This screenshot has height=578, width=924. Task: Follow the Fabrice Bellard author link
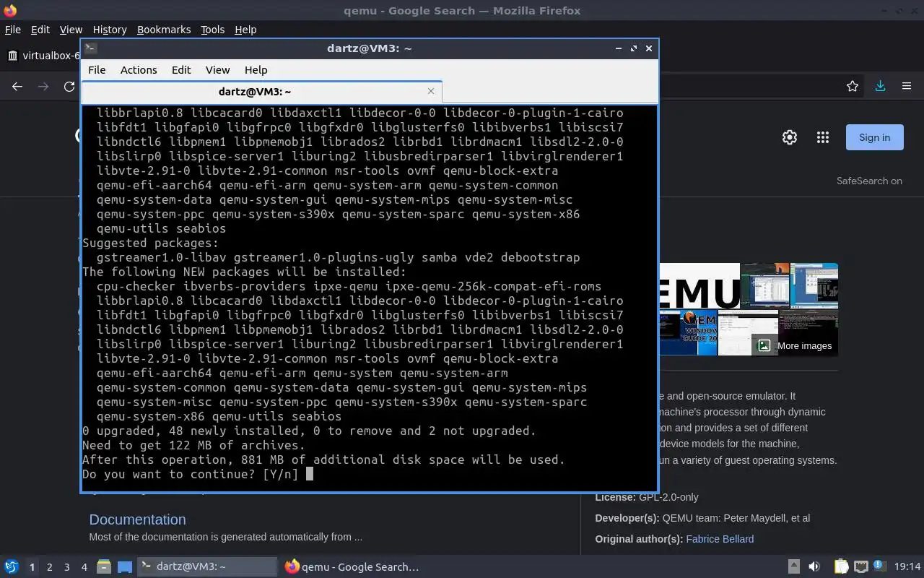pyautogui.click(x=720, y=539)
